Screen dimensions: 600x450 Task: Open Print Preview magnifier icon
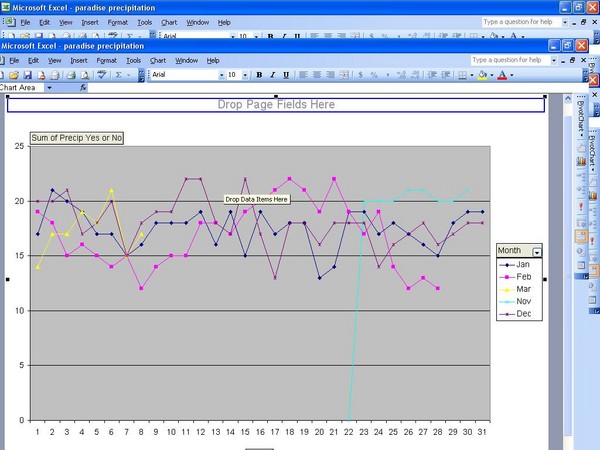tap(85, 75)
